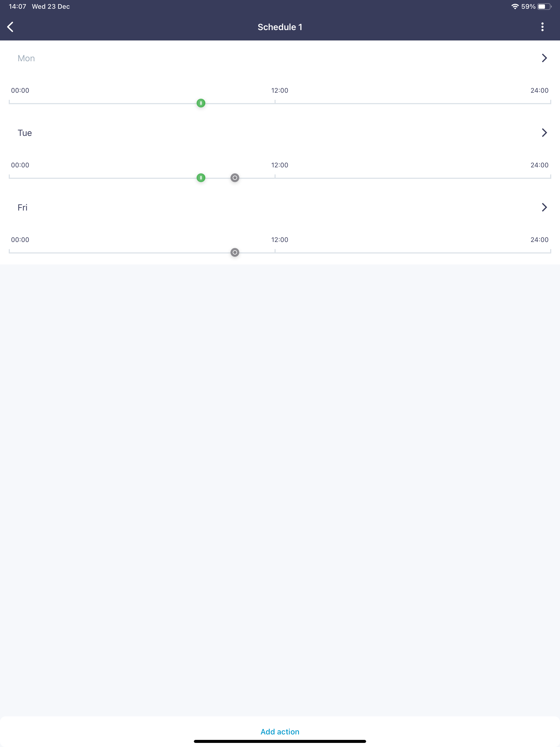Select the green marker on Mon timeline
Image resolution: width=560 pixels, height=747 pixels.
201,103
